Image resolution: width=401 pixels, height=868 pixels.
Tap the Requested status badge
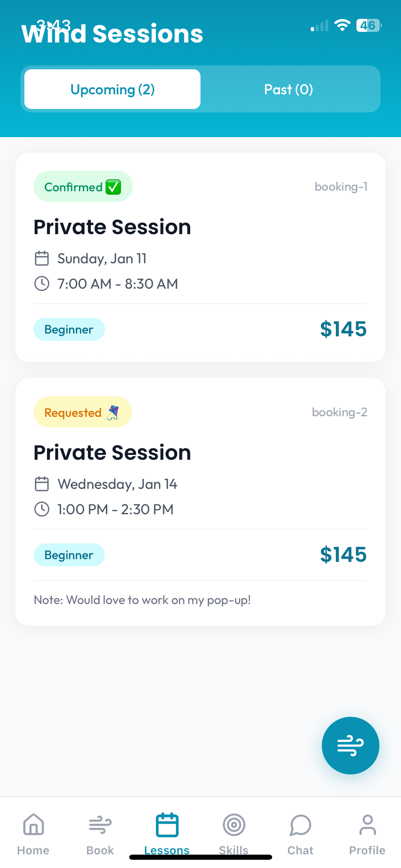click(83, 412)
